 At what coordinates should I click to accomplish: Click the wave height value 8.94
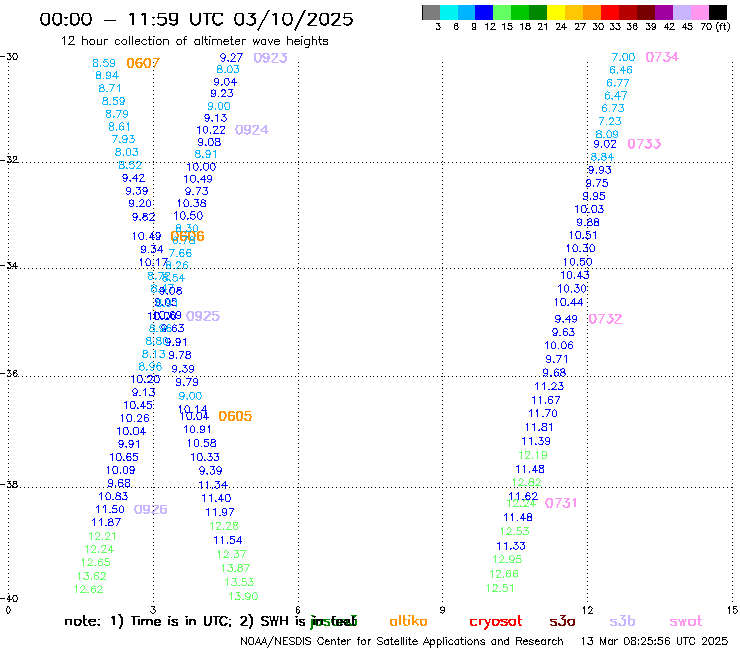click(x=107, y=76)
